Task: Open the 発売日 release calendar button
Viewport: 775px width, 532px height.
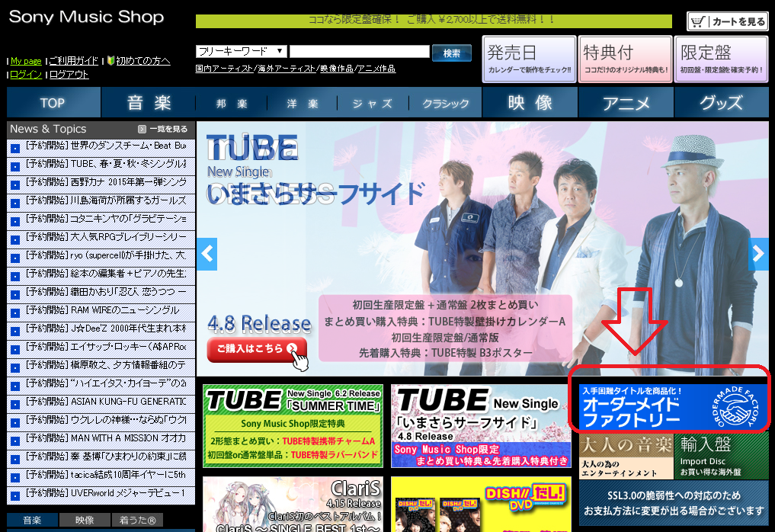Action: tap(530, 59)
